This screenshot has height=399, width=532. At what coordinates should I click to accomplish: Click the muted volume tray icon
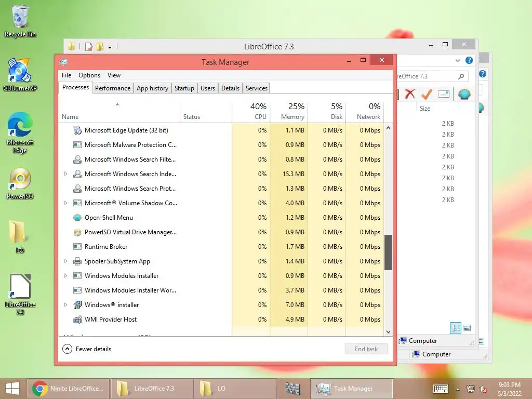pos(483,389)
